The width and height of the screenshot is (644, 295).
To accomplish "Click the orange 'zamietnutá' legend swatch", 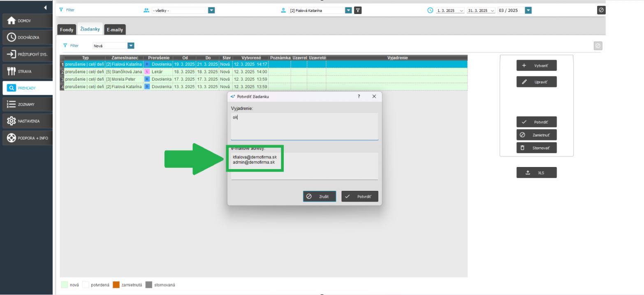I will (x=116, y=285).
